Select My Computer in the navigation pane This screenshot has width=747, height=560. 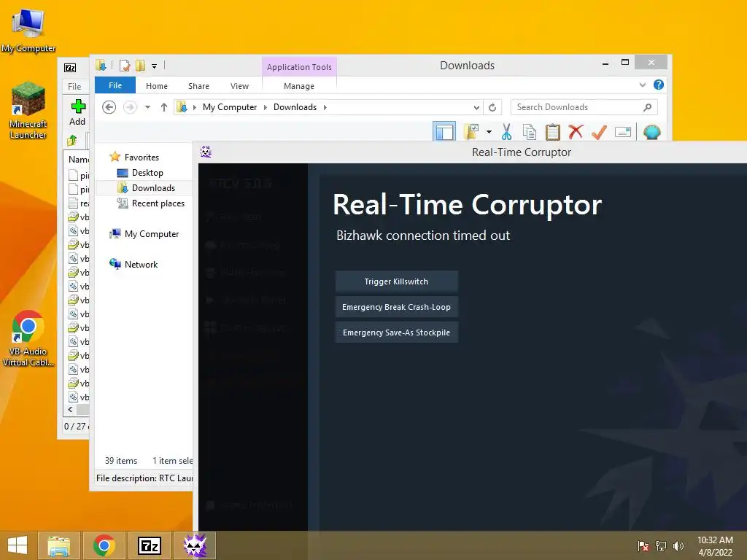click(152, 234)
